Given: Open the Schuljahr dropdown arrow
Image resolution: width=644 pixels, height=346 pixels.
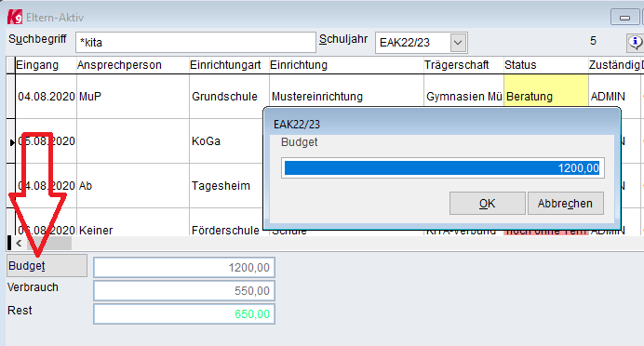Looking at the screenshot, I should tap(458, 43).
